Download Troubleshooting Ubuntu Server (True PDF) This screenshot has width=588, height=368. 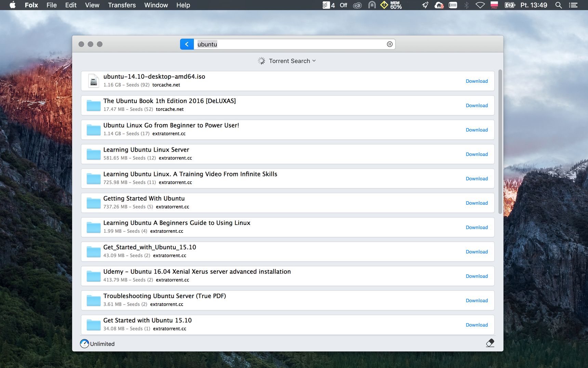pyautogui.click(x=477, y=301)
